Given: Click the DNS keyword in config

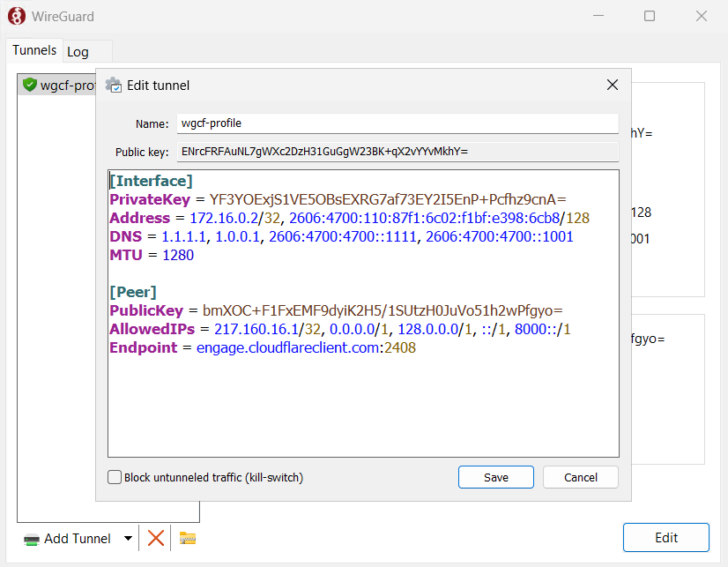Looking at the screenshot, I should coord(125,236).
